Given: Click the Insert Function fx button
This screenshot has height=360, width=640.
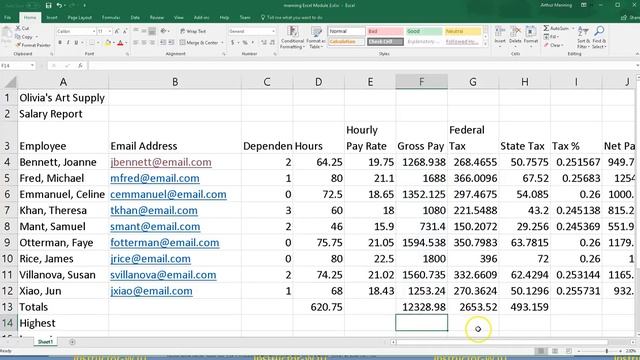Looking at the screenshot, I should tap(80, 65).
